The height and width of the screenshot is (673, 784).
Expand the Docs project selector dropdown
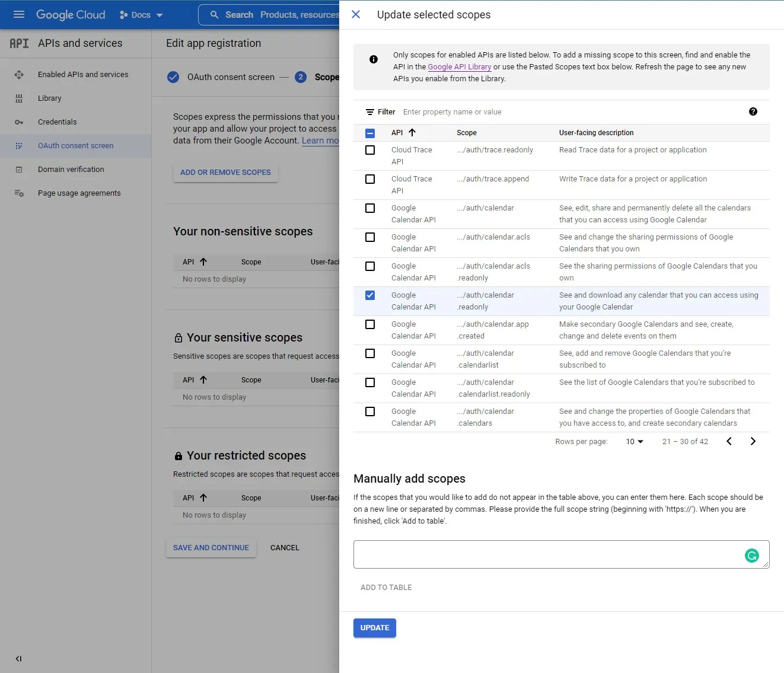click(141, 15)
